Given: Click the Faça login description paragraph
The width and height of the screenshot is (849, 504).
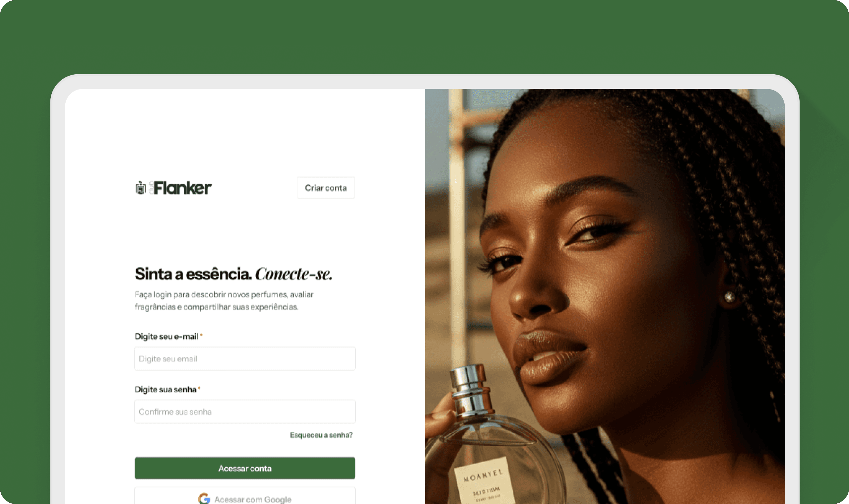Looking at the screenshot, I should 224,300.
